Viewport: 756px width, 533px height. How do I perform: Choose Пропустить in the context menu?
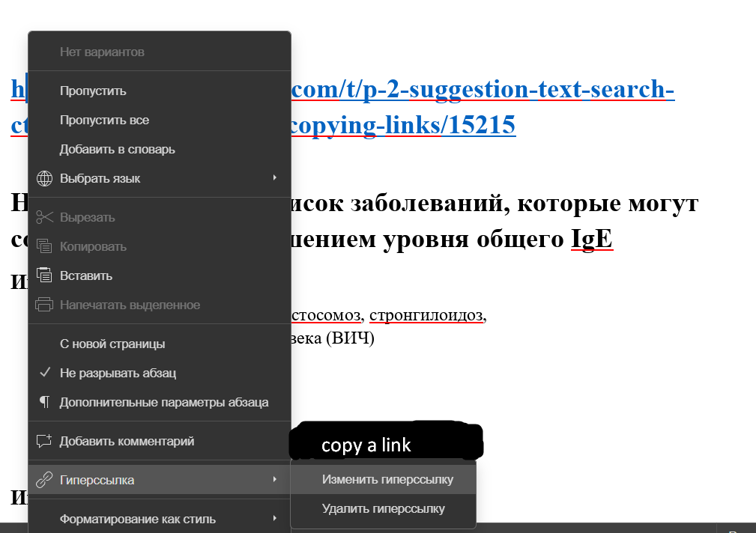pos(160,91)
